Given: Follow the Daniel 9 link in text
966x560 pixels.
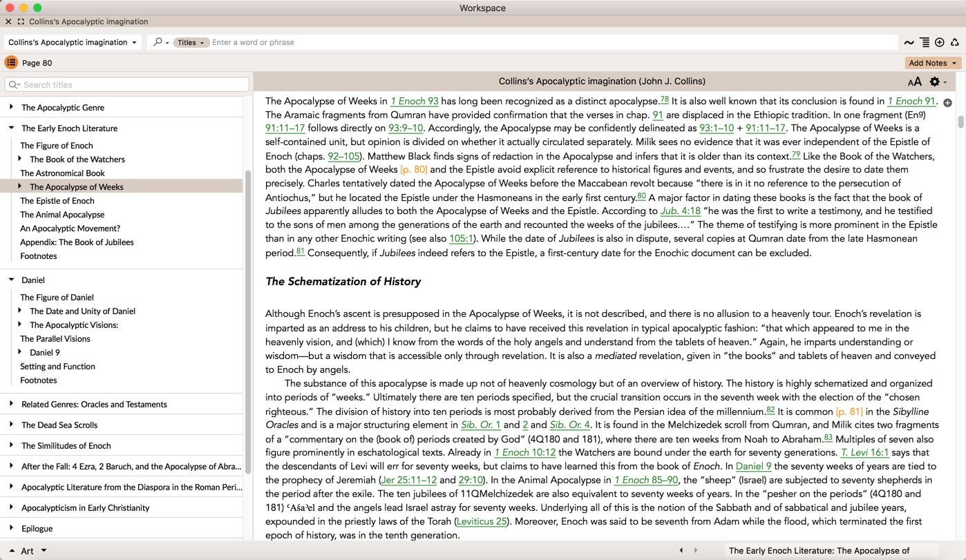Looking at the screenshot, I should tap(754, 467).
